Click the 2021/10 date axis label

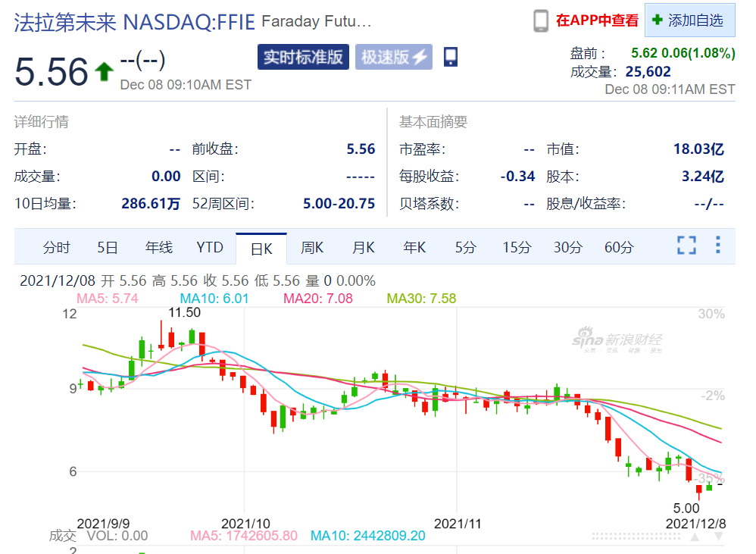(245, 524)
